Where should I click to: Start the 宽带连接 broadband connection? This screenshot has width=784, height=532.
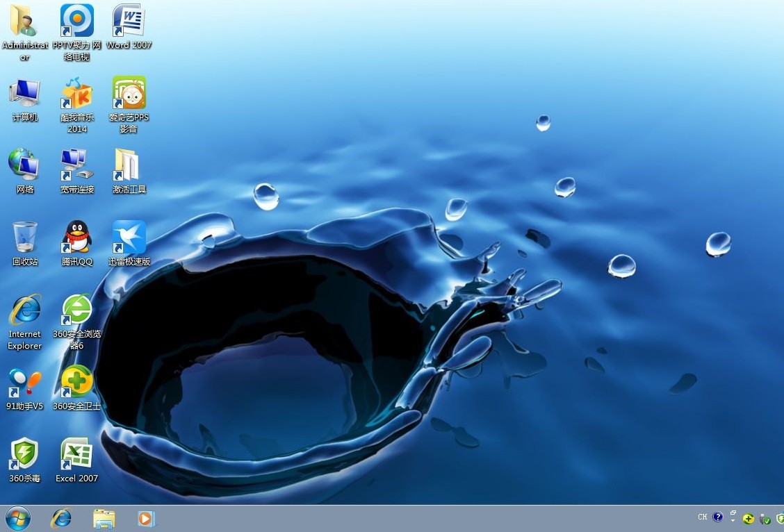coord(76,165)
